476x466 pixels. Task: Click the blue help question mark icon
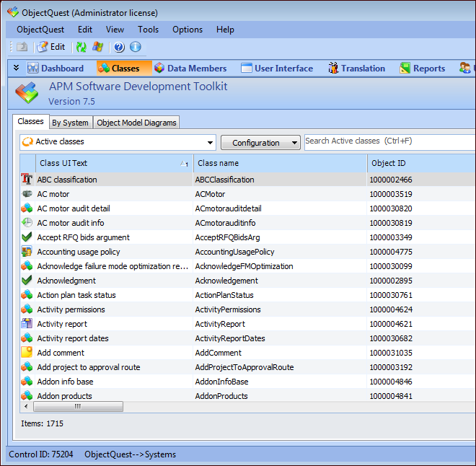(x=119, y=47)
